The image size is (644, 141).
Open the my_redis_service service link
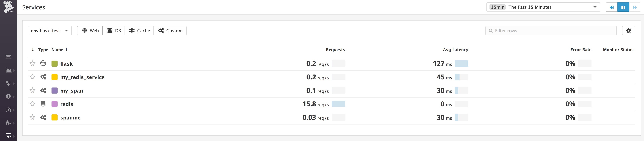[82, 77]
